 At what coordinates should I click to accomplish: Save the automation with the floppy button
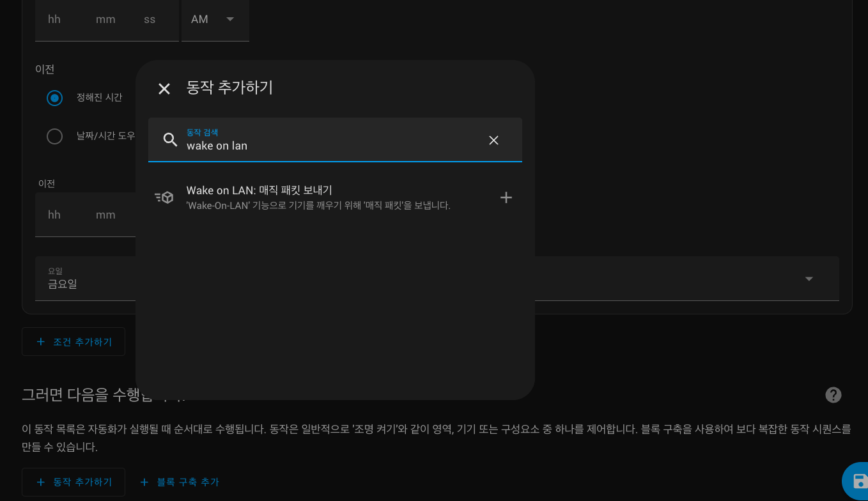(x=859, y=481)
